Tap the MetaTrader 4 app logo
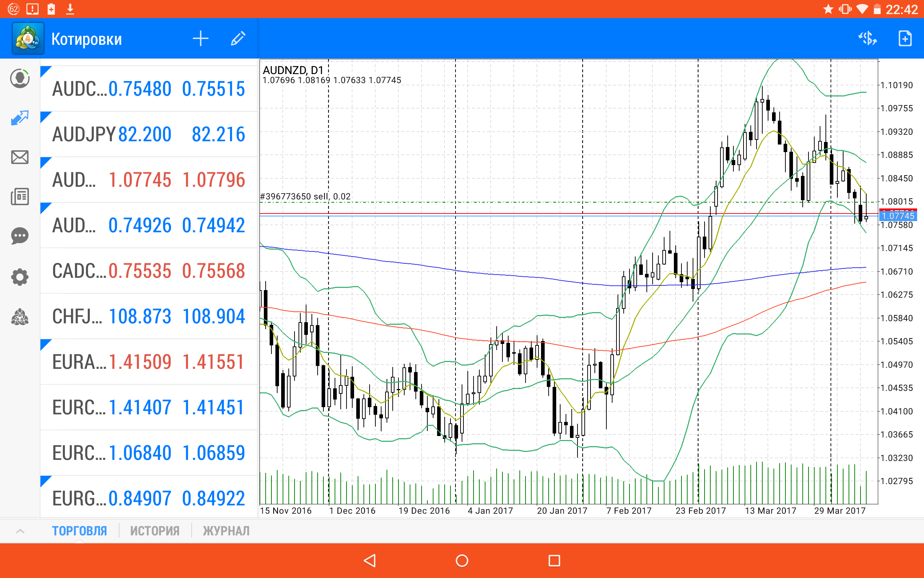Image resolution: width=924 pixels, height=578 pixels. pos(28,39)
